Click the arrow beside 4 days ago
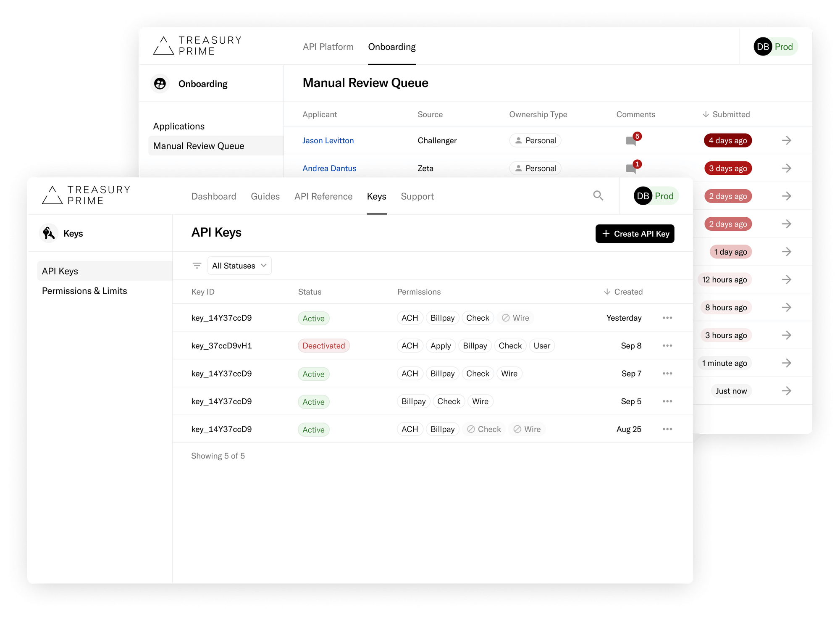 pyautogui.click(x=786, y=140)
